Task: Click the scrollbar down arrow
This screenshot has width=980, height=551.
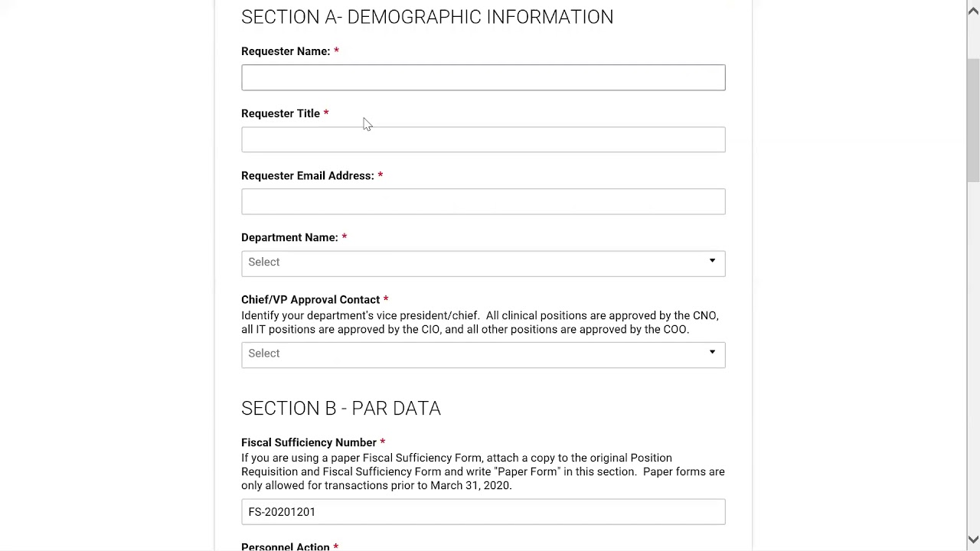Action: [x=973, y=540]
